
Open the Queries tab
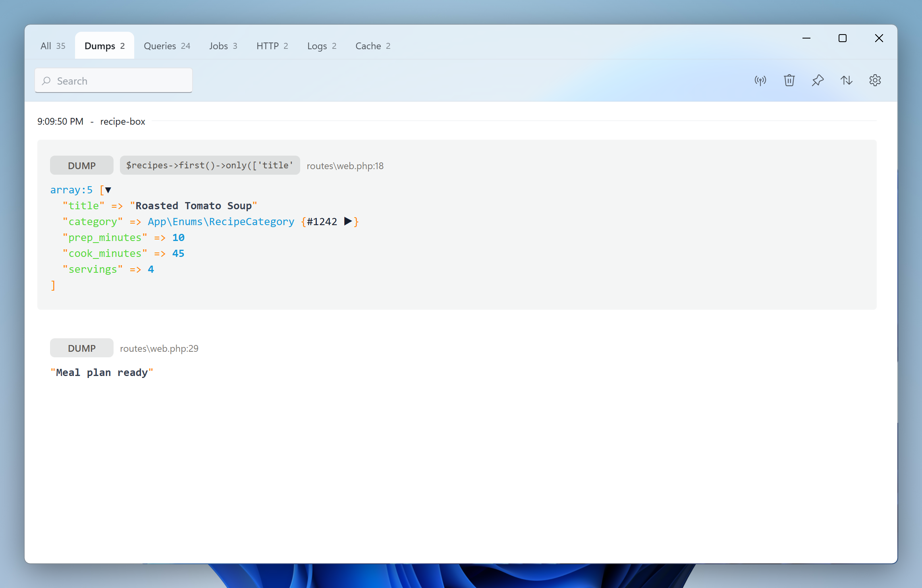167,46
